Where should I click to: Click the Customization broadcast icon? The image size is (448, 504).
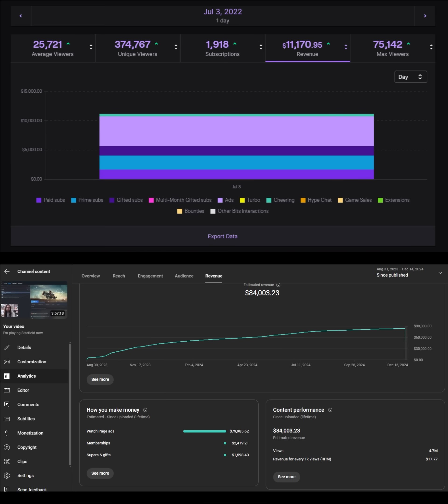point(7,362)
